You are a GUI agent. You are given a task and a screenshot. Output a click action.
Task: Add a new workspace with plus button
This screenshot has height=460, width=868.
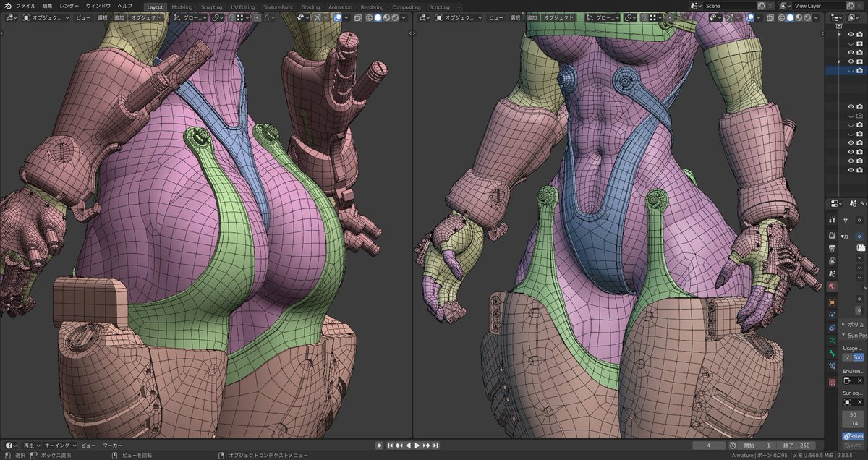point(459,7)
